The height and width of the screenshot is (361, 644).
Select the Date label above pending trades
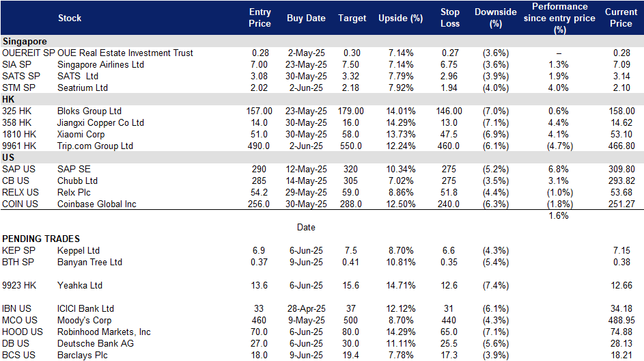[x=306, y=228]
